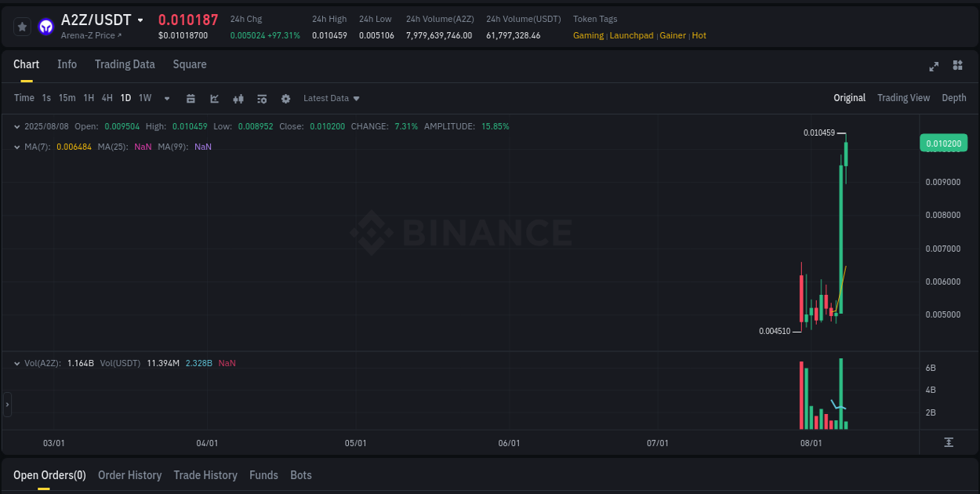Viewport: 980px width, 494px height.
Task: Open the widget layout grid icon
Action: point(957,67)
